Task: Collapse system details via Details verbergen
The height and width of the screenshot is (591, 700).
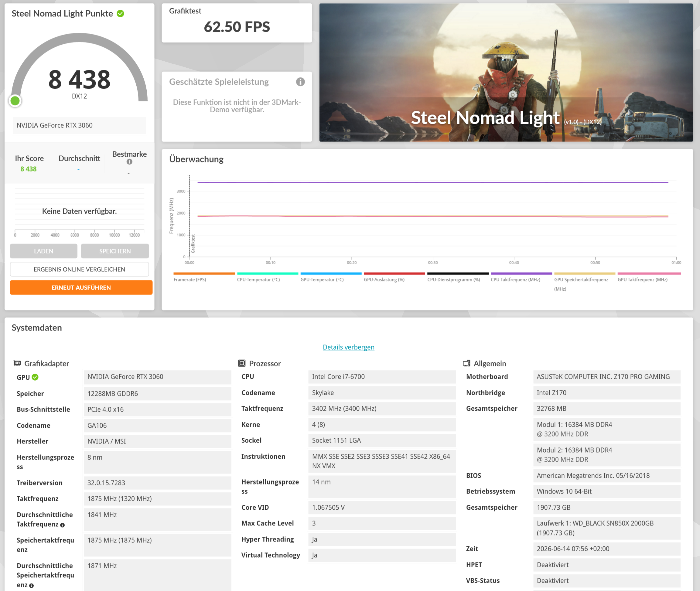Action: coord(349,347)
